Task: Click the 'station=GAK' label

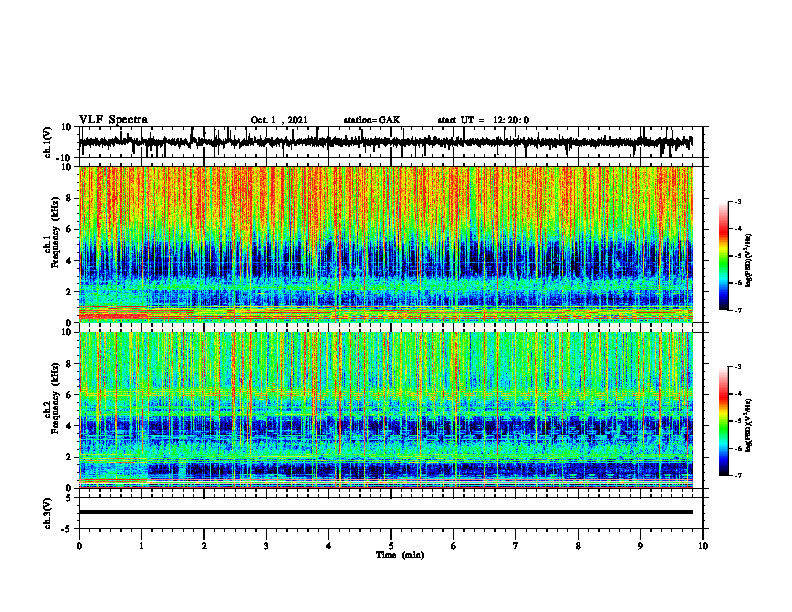Action: tap(372, 120)
